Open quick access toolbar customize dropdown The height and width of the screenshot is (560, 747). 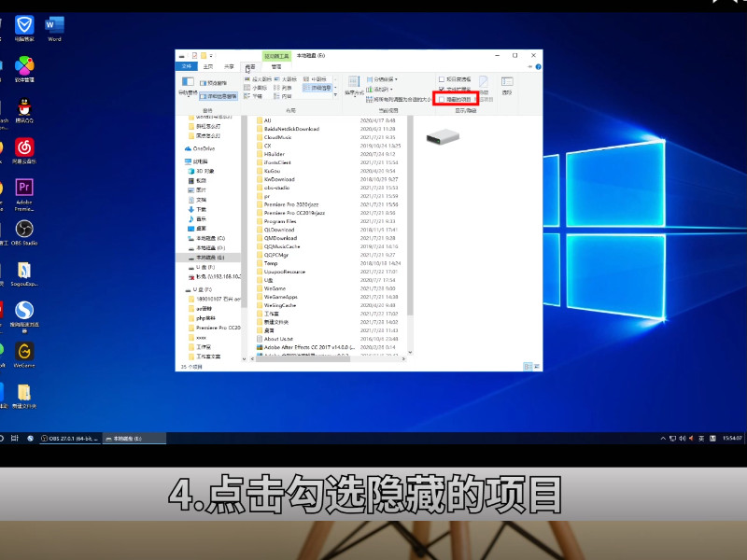pyautogui.click(x=211, y=56)
